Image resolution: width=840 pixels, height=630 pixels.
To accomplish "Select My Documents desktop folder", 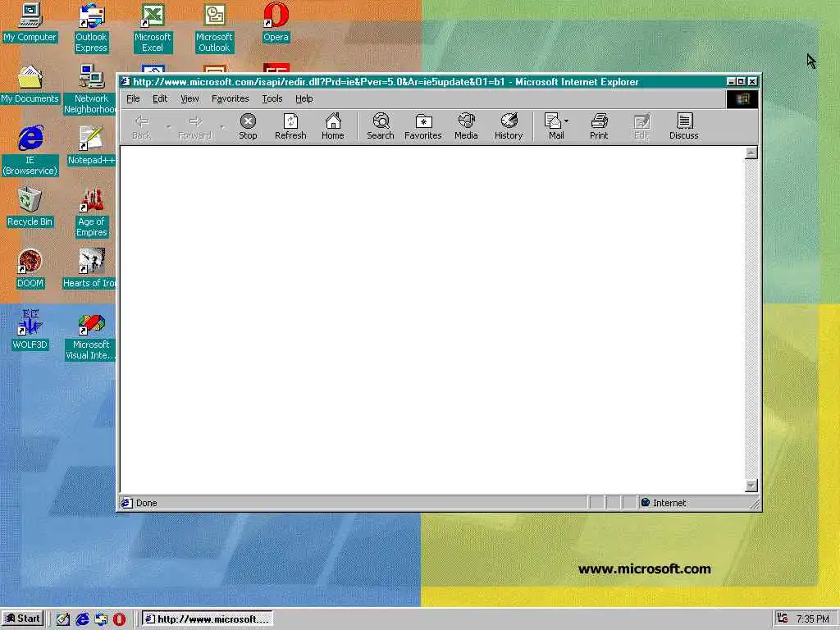I will 30,84.
